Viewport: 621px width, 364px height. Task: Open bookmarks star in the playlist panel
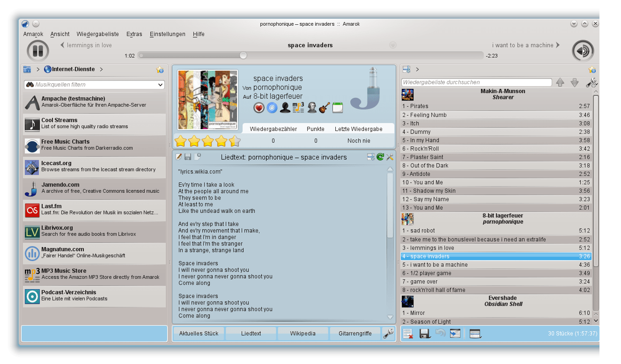[x=592, y=70]
